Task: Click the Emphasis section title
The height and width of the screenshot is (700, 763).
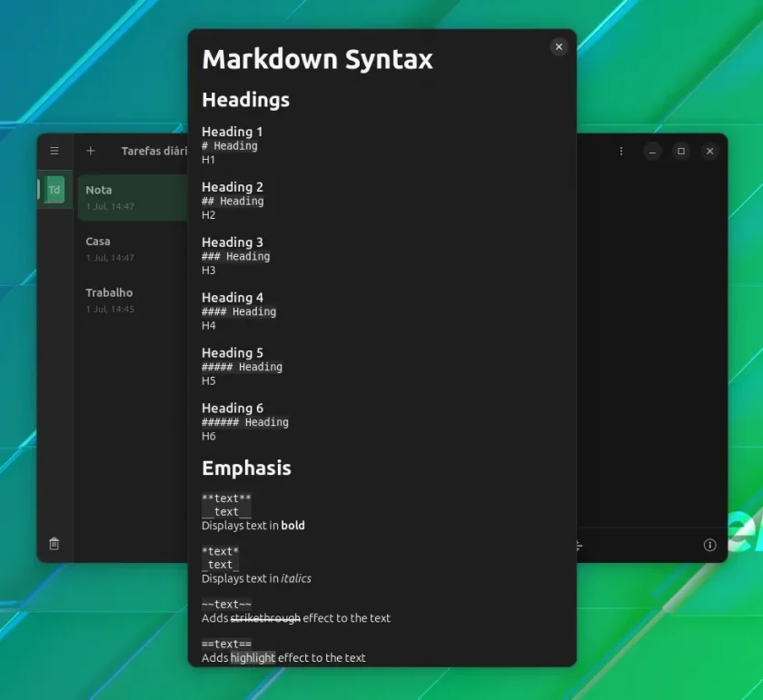Action: coord(246,468)
